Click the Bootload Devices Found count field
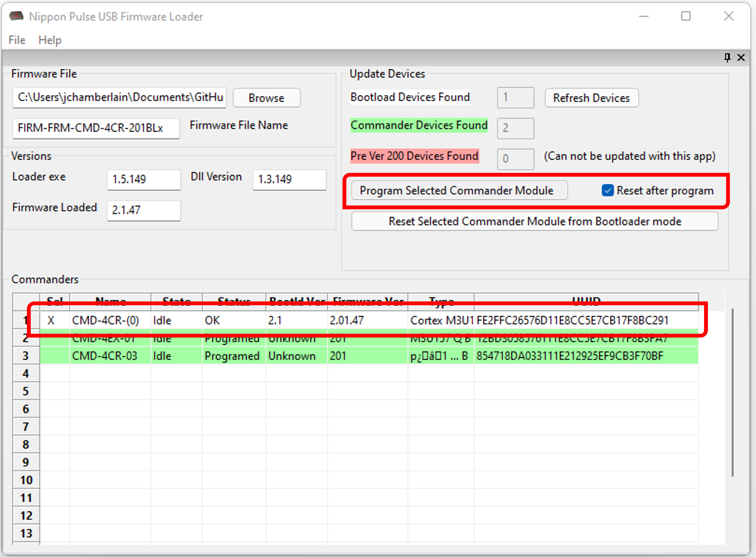Viewport: 756px width, 558px height. (x=515, y=98)
